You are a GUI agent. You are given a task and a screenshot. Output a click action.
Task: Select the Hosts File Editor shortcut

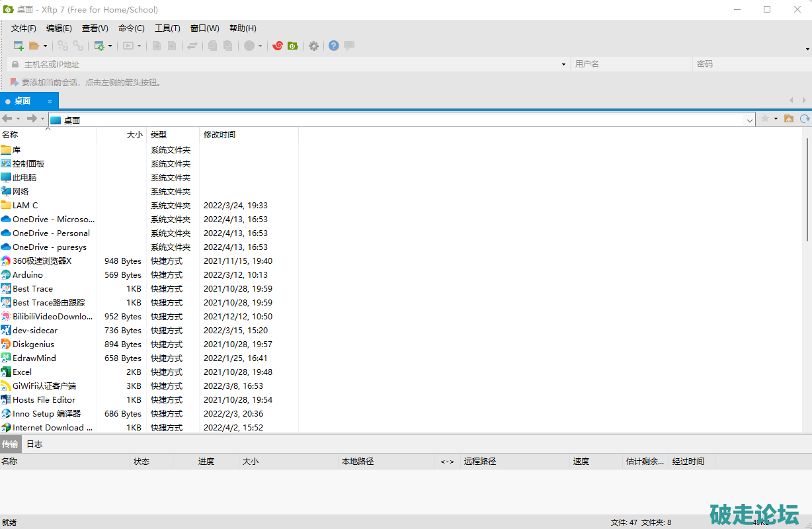(x=44, y=400)
